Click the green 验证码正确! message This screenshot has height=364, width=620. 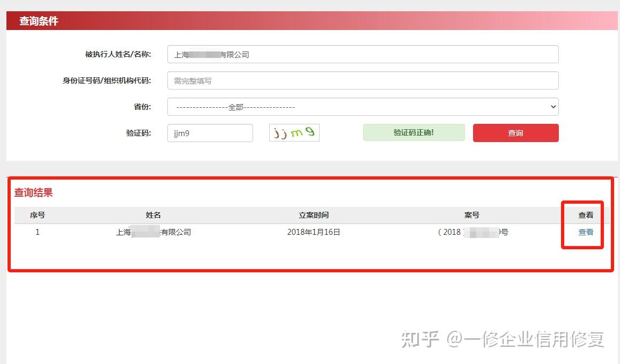(x=414, y=132)
